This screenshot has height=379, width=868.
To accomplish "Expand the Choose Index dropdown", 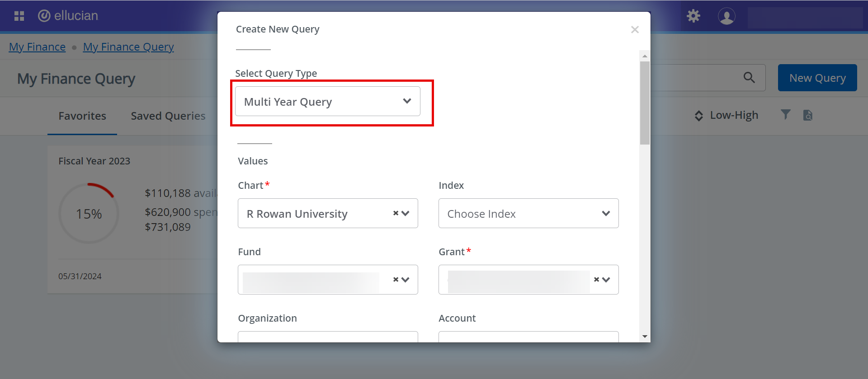I will point(528,213).
